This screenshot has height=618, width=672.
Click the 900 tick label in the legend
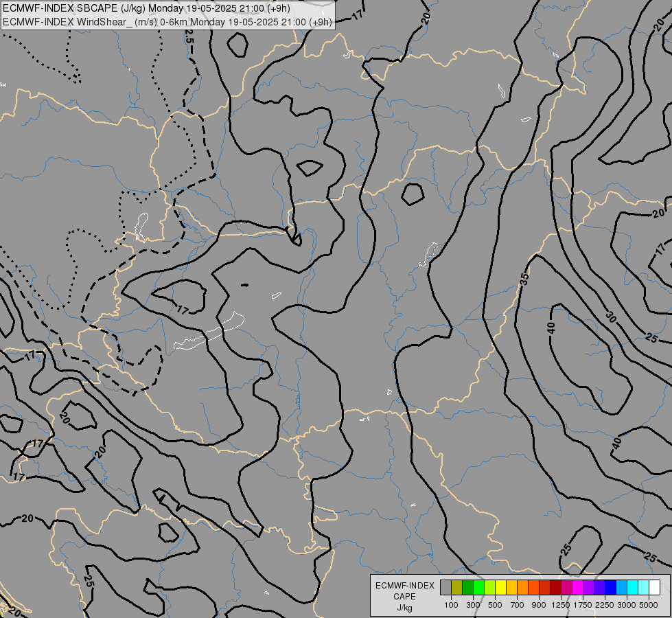(x=539, y=605)
